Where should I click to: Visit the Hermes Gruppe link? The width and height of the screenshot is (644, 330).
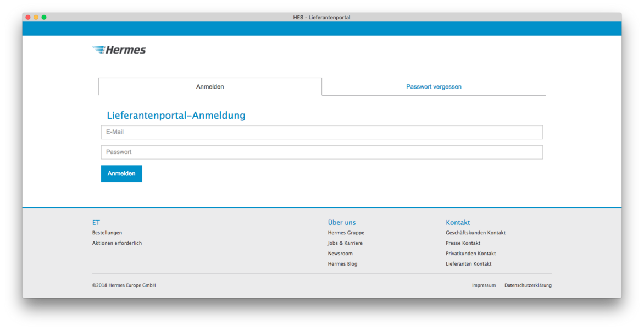pyautogui.click(x=346, y=233)
